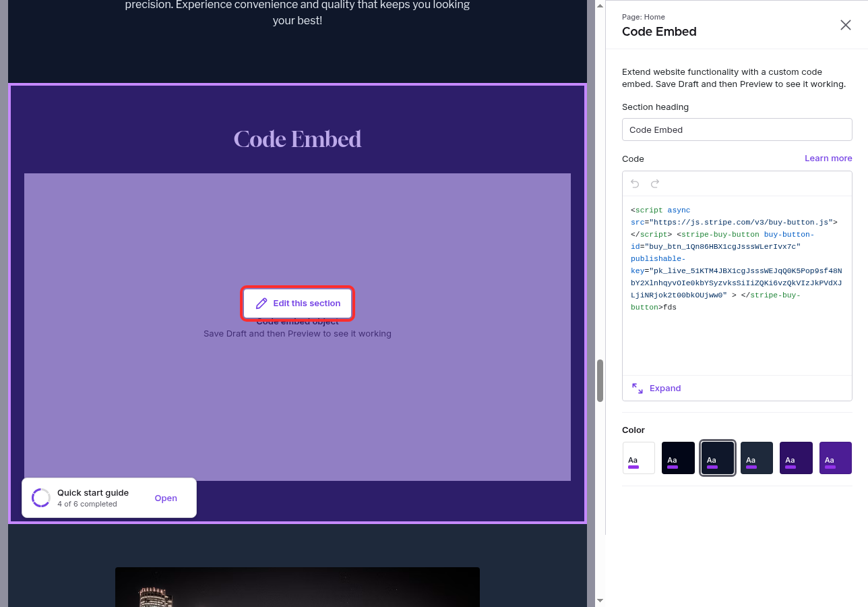Select the white color theme swatch
The width and height of the screenshot is (868, 607).
tap(639, 458)
